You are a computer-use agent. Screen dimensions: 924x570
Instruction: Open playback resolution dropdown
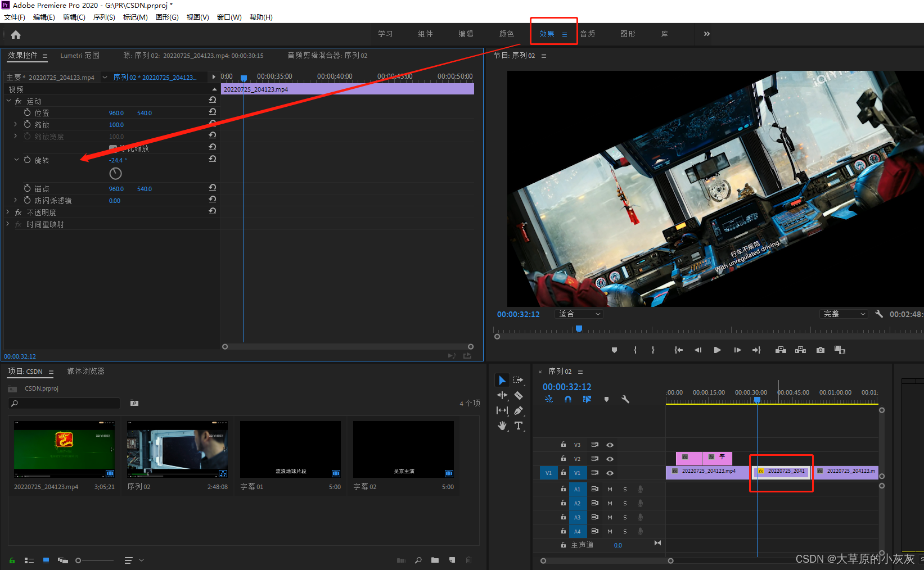(844, 314)
